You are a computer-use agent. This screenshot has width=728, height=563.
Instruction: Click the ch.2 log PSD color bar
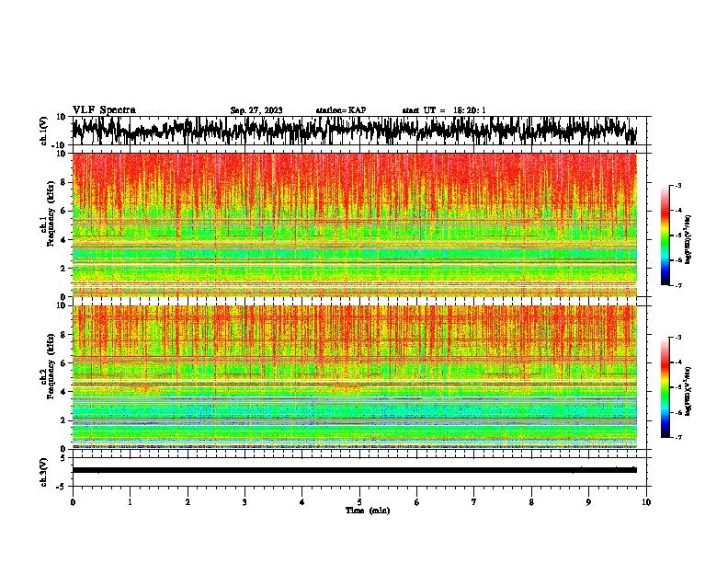[665, 387]
